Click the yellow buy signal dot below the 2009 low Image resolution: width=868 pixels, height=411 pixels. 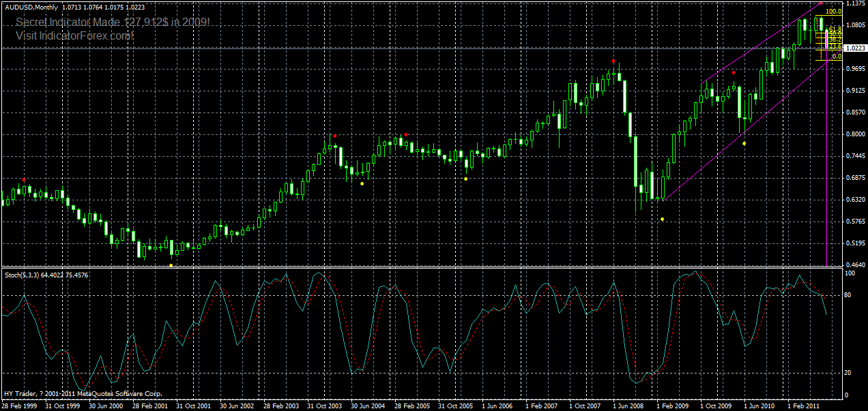pyautogui.click(x=662, y=219)
